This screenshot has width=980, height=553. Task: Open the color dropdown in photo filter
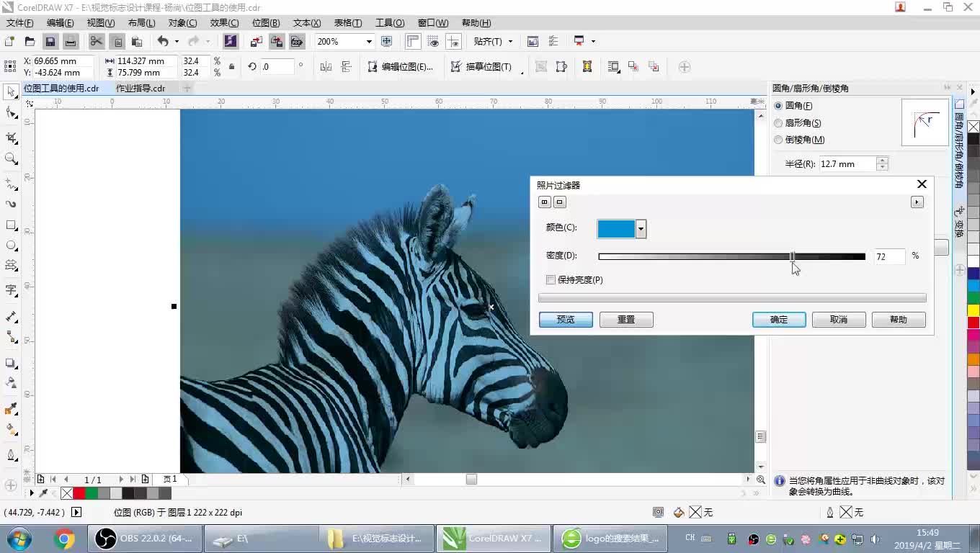tap(641, 229)
